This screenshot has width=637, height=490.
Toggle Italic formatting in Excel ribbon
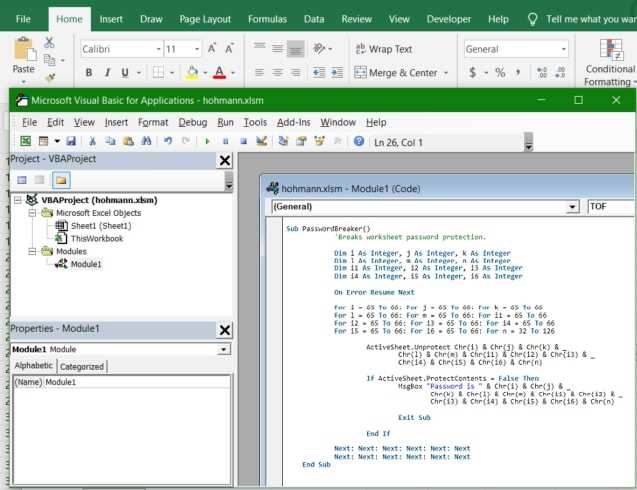(x=107, y=73)
